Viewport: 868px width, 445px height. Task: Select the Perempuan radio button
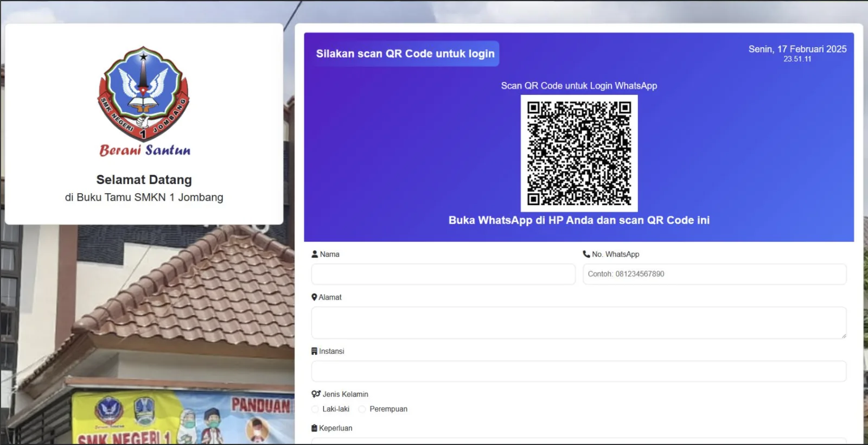362,409
